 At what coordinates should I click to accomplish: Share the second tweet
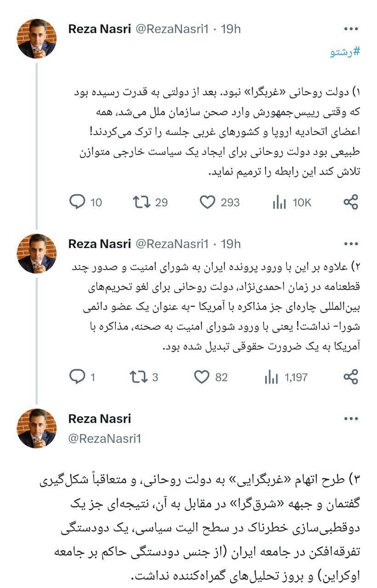point(350,377)
